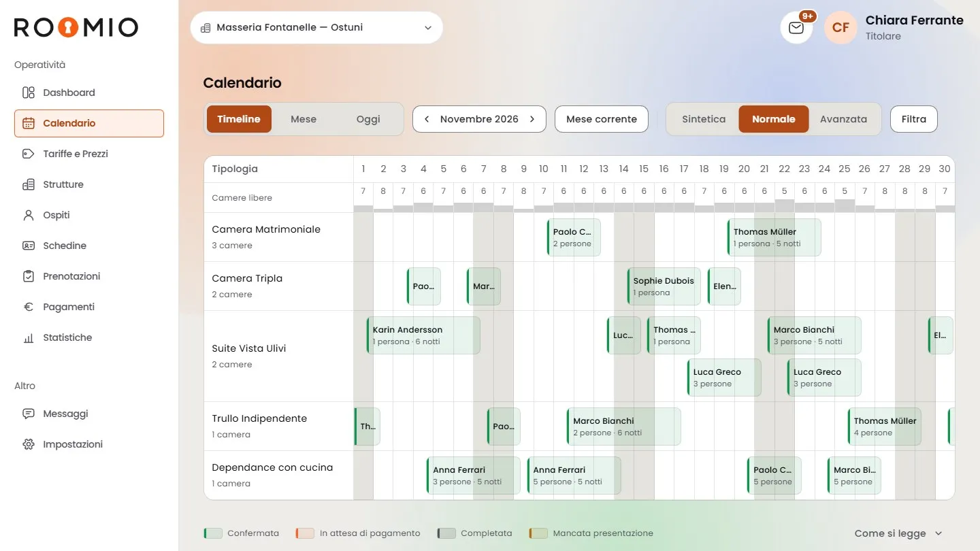This screenshot has height=551, width=980.
Task: Click the Mese corrente button
Action: (602, 119)
